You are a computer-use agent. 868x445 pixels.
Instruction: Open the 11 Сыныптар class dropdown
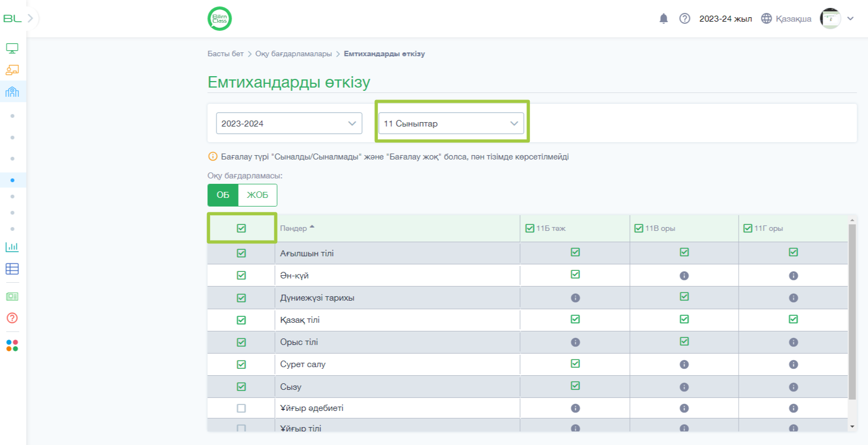click(x=451, y=123)
